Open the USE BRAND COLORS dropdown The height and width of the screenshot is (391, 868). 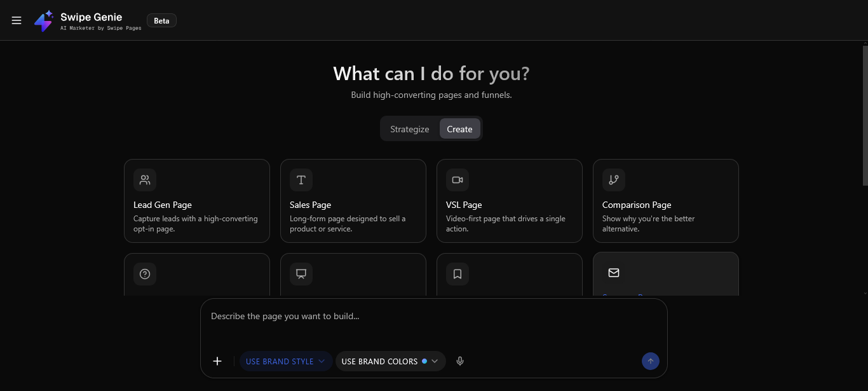point(435,361)
